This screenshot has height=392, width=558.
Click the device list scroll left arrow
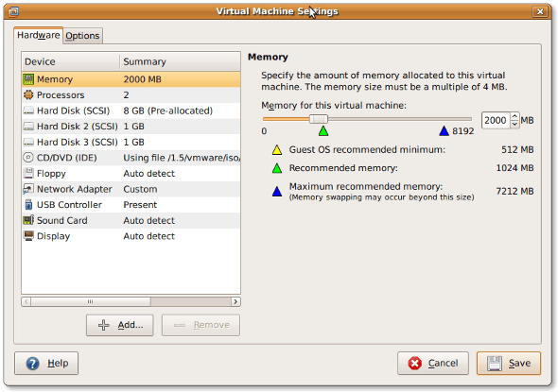26,301
